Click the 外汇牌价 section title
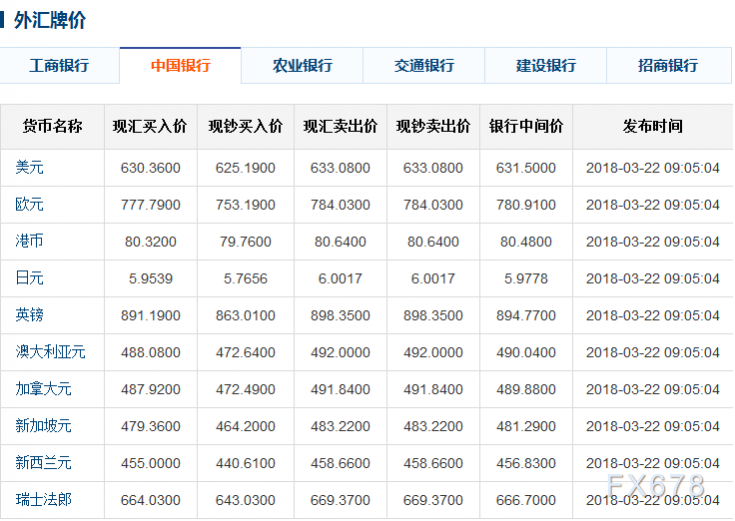The height and width of the screenshot is (521, 735). [x=50, y=20]
